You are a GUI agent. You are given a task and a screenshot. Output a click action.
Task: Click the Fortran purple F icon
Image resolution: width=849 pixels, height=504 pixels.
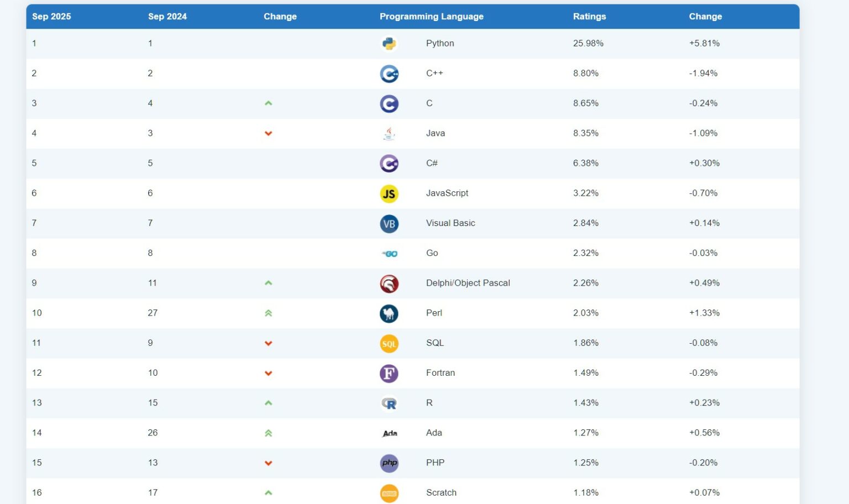389,374
